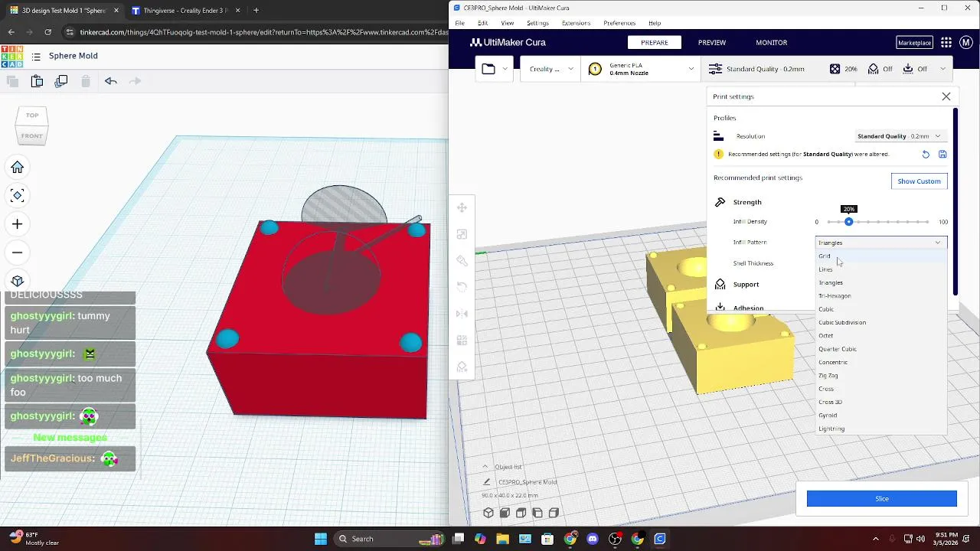Switch to PREVIEW stage tab
980x551 pixels.
pyautogui.click(x=712, y=43)
